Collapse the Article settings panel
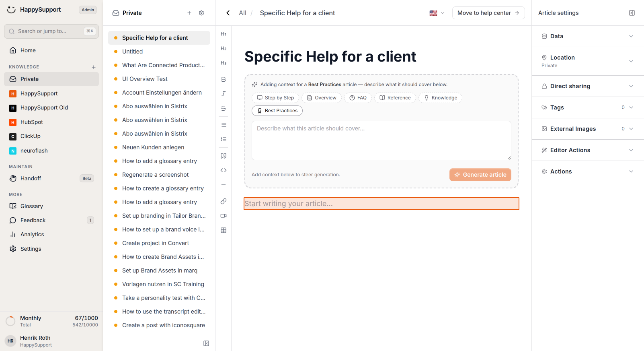Viewport: 644px width, 351px height. coord(632,13)
